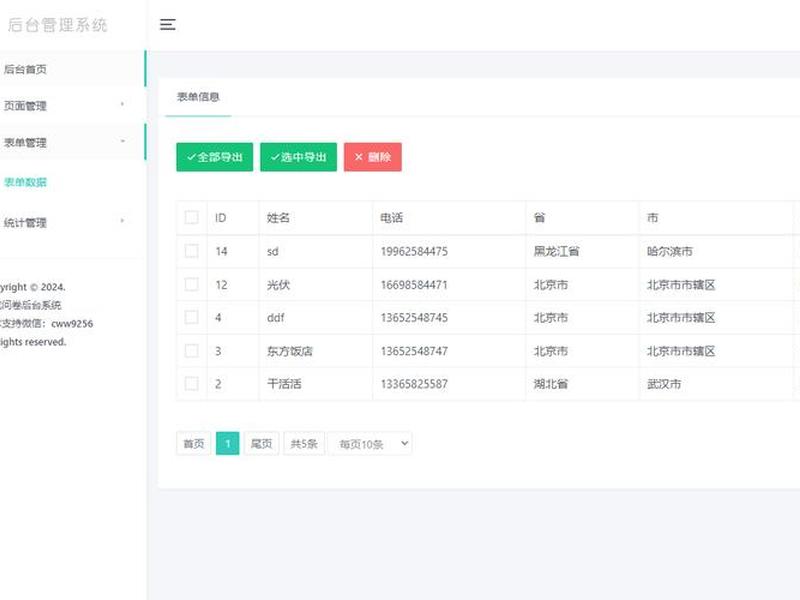Click the 全部导出 button

point(214,157)
